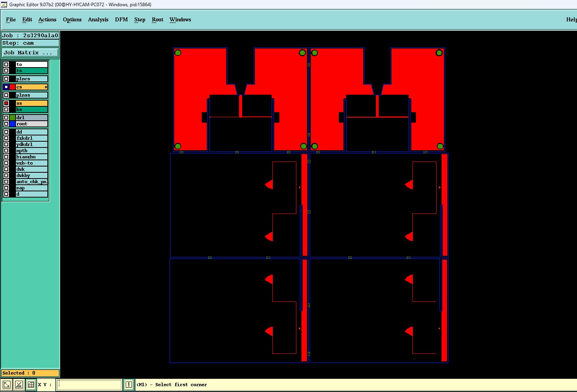Screen dimensions: 577x392
Task: Click the exclamation mark icon beside coordinate field
Action: [x=129, y=385]
